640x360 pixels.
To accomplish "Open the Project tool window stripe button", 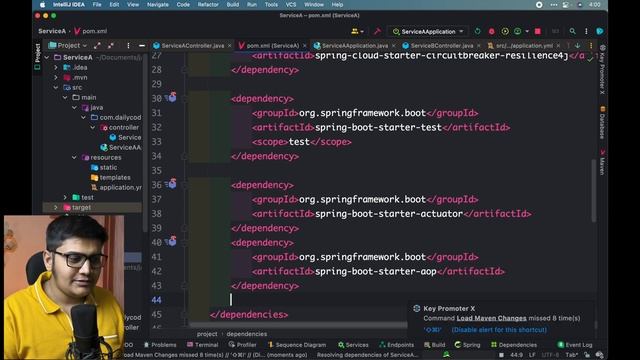I will (x=38, y=56).
